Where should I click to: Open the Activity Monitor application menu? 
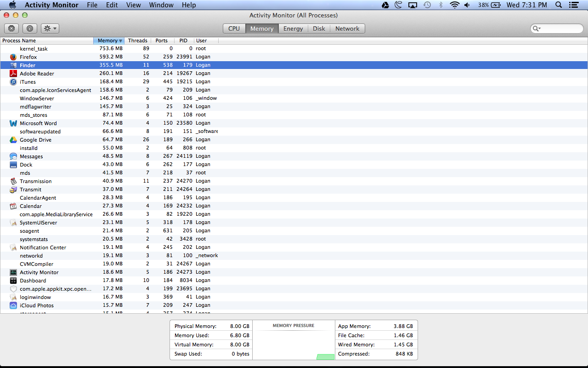tap(51, 5)
